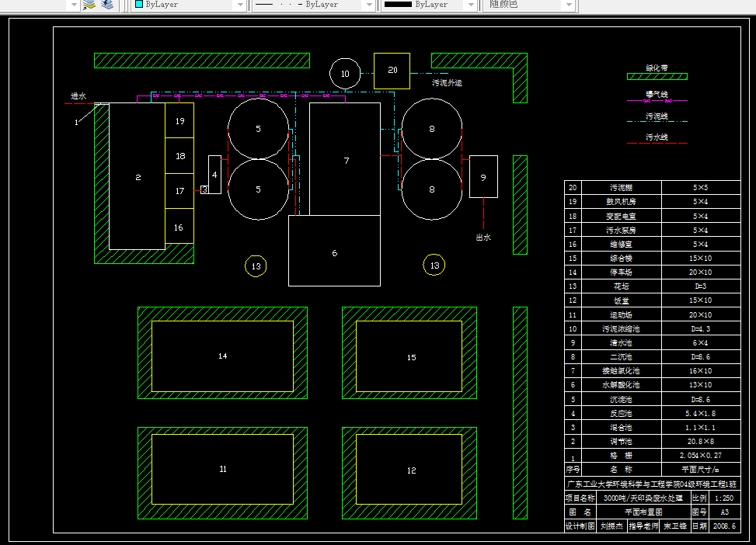Screen dimensions: 756x545
Task: Select table cell 污泥棚
Action: click(x=621, y=187)
